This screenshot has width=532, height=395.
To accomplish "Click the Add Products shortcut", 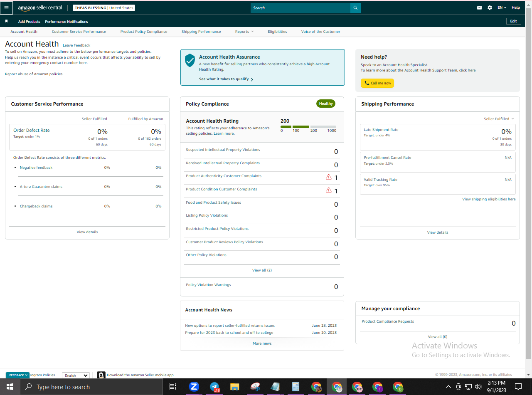I will (29, 22).
